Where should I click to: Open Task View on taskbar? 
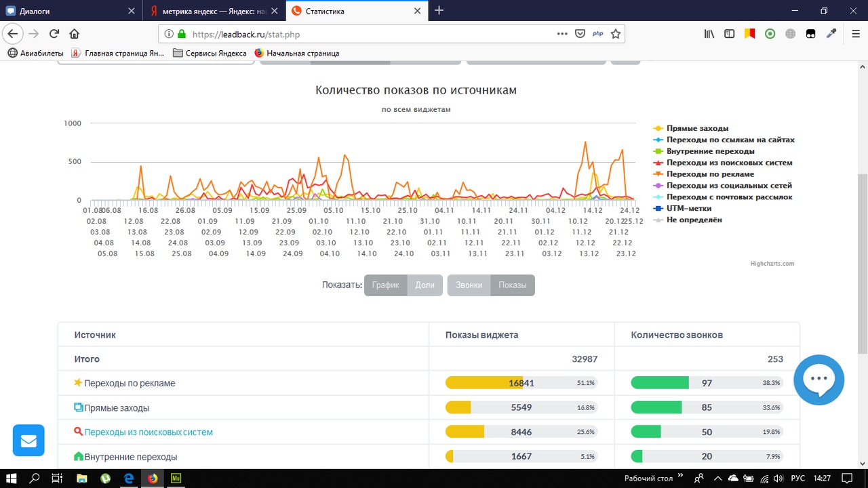click(58, 478)
